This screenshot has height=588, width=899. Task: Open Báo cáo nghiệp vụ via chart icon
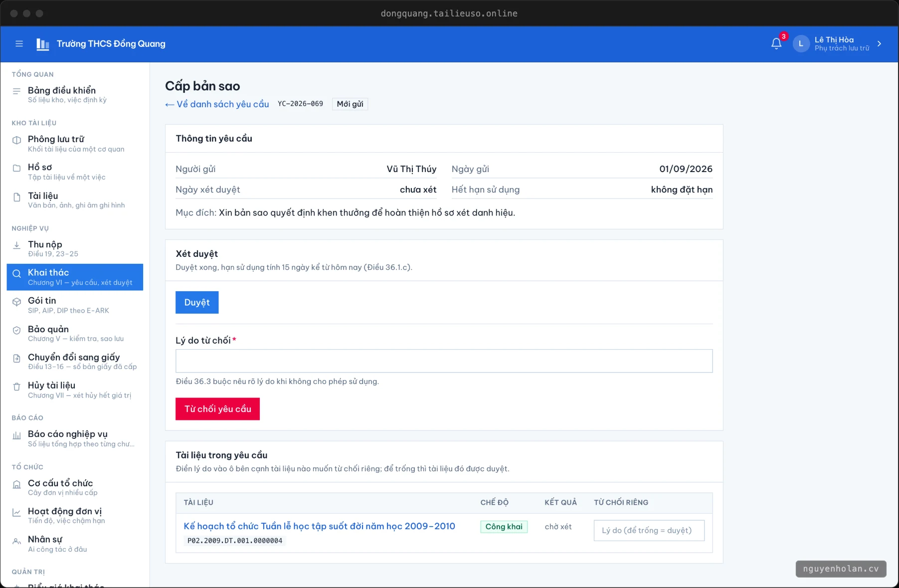(16, 435)
